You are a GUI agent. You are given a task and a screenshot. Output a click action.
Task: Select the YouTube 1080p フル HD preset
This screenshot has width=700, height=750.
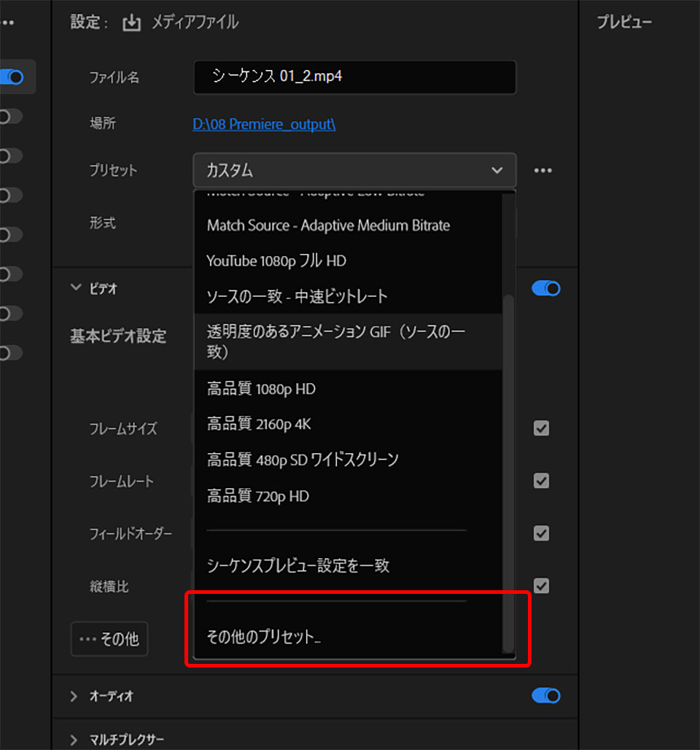275,260
